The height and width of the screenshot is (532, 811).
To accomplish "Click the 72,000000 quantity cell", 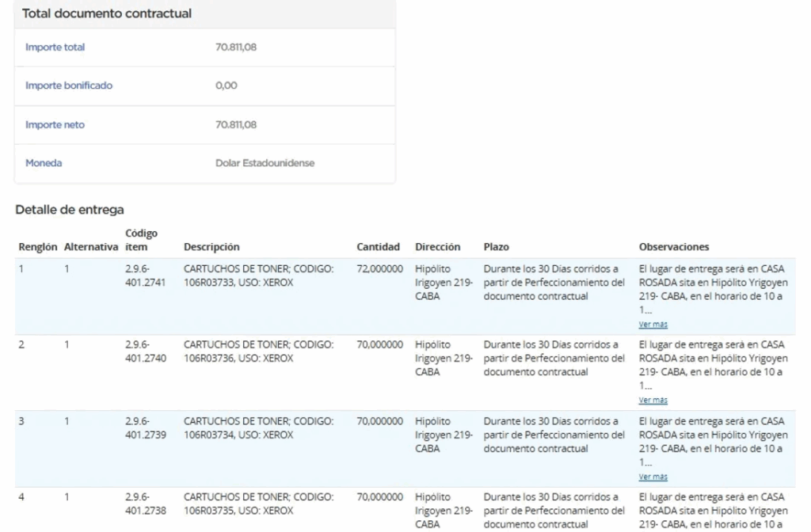I will (x=379, y=269).
